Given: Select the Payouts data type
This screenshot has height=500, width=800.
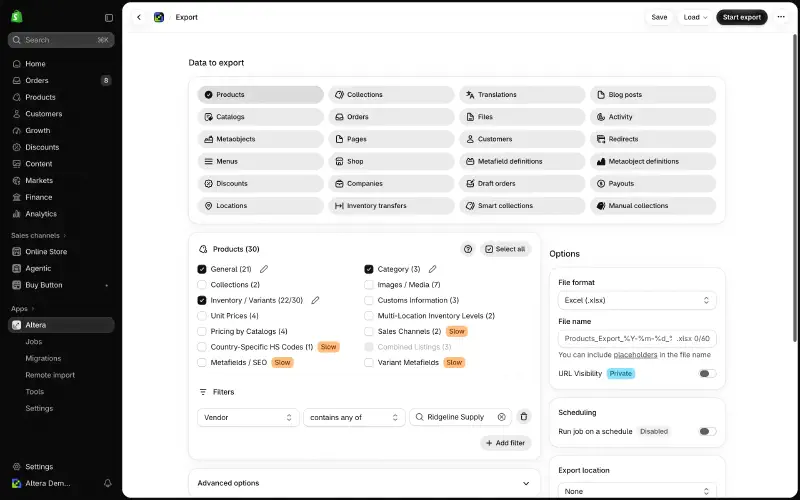Looking at the screenshot, I should coord(653,183).
